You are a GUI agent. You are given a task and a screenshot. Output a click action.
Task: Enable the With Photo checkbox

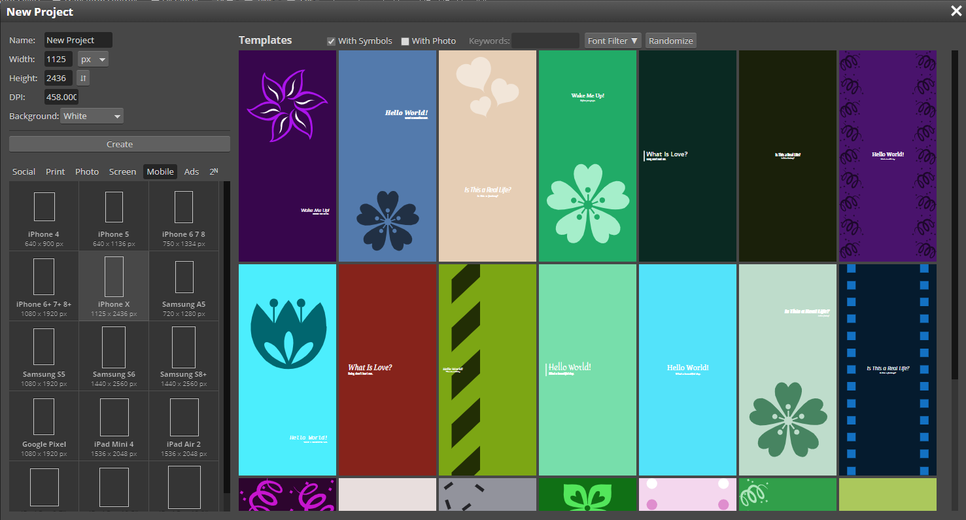coord(405,41)
